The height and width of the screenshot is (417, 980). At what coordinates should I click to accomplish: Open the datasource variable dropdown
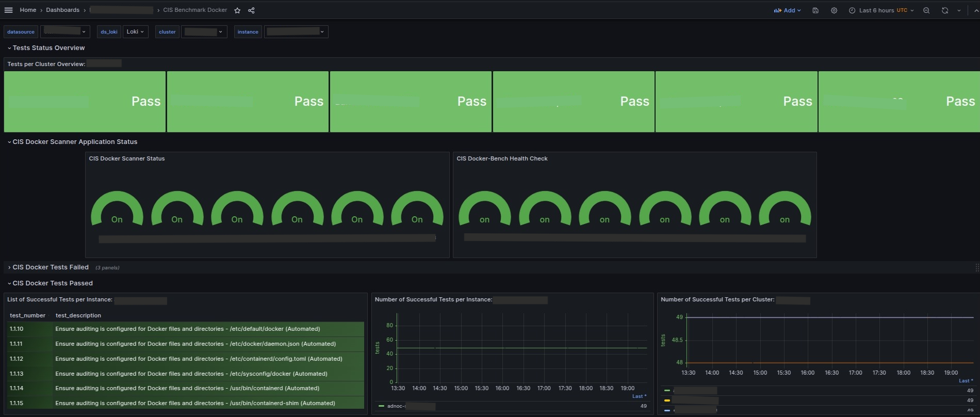[x=65, y=31]
